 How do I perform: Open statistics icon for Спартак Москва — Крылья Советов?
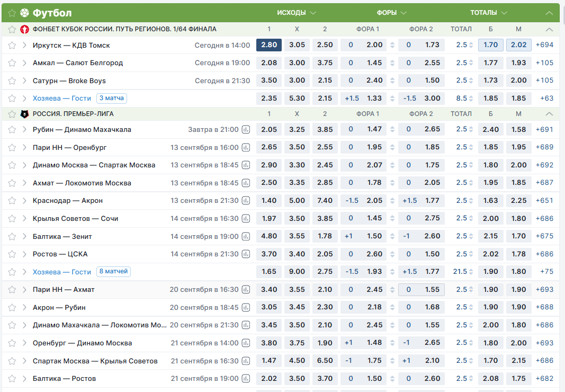tap(246, 361)
